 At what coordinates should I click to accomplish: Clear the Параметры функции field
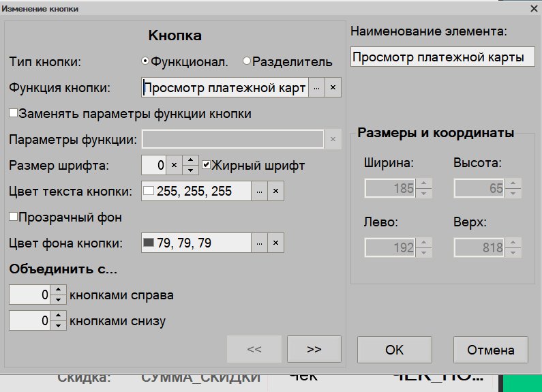tap(333, 139)
